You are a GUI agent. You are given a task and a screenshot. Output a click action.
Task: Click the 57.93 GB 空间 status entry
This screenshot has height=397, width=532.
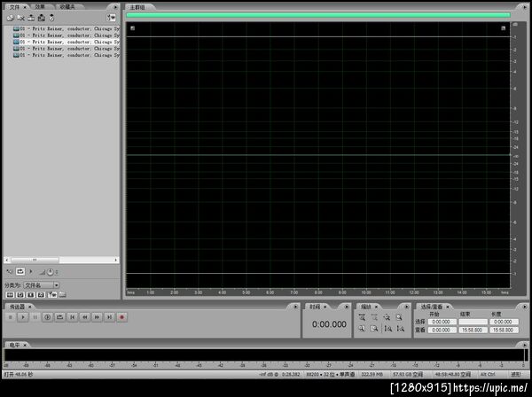pyautogui.click(x=408, y=374)
